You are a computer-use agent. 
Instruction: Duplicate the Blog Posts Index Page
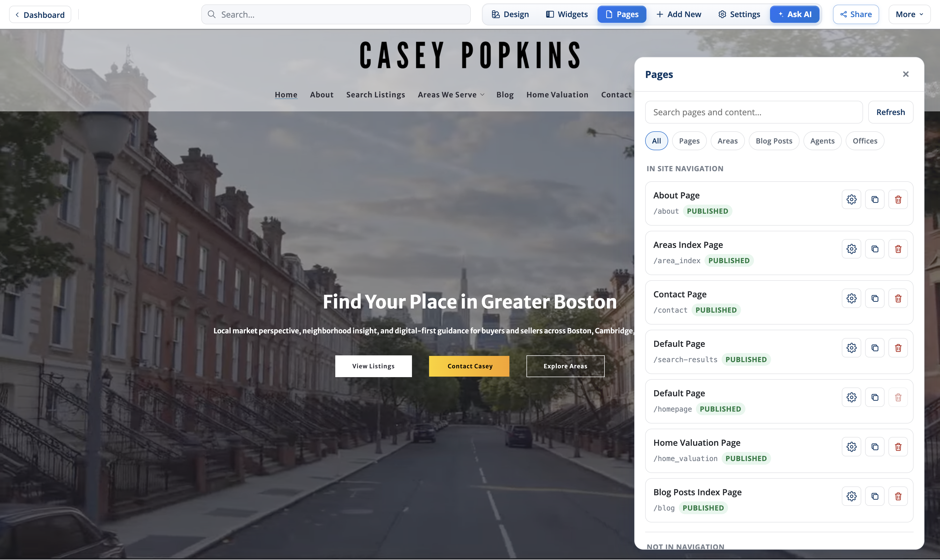point(875,496)
